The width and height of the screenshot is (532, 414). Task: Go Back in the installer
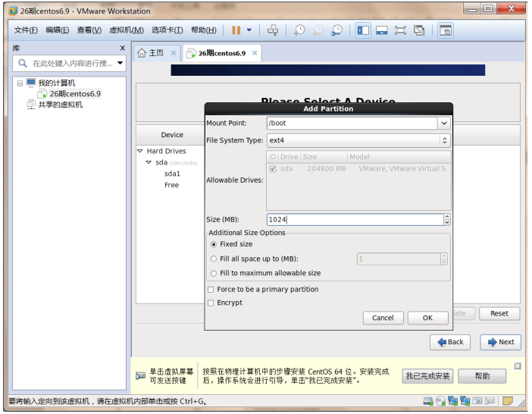pyautogui.click(x=450, y=342)
